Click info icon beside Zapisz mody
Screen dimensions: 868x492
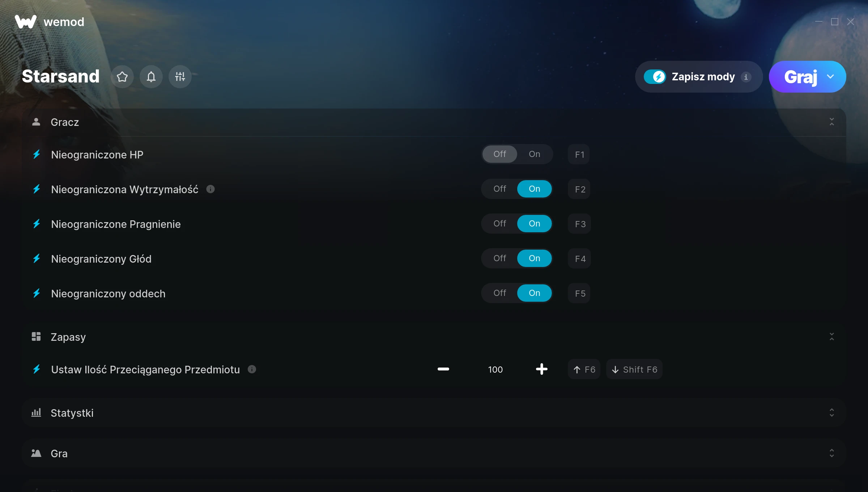(746, 77)
